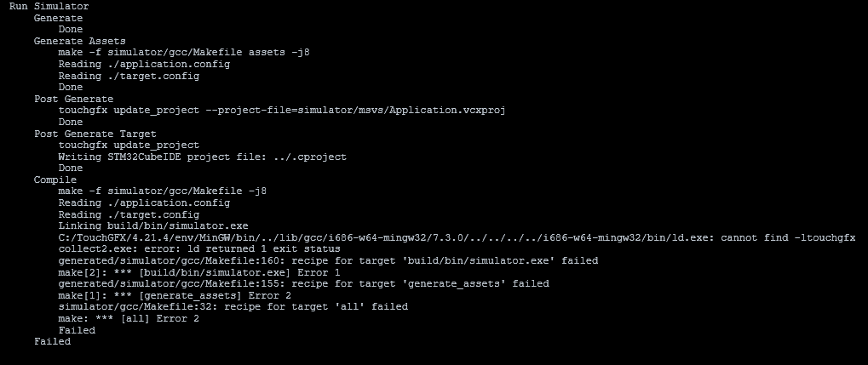The image size is (868, 365).
Task: Click the simulator/gcc/Makefile:32 target 'all' failed line
Action: point(233,306)
